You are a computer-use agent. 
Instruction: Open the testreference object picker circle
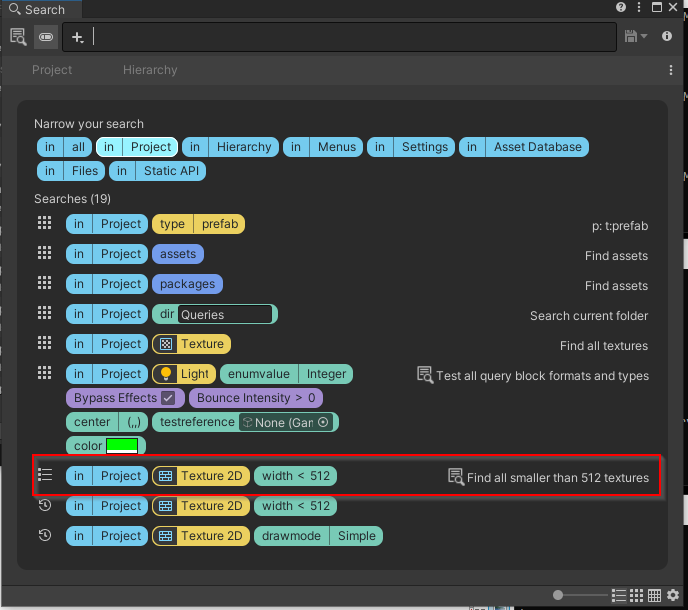pos(323,423)
